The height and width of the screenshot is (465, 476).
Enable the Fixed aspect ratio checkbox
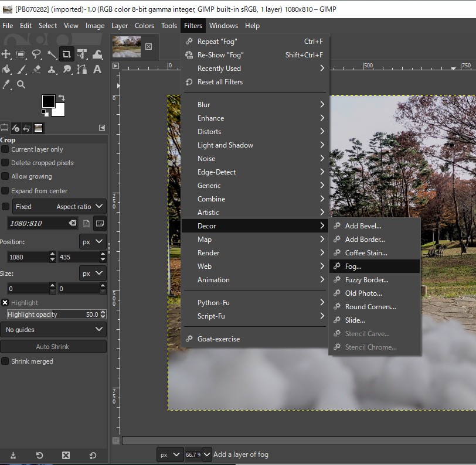(x=5, y=207)
